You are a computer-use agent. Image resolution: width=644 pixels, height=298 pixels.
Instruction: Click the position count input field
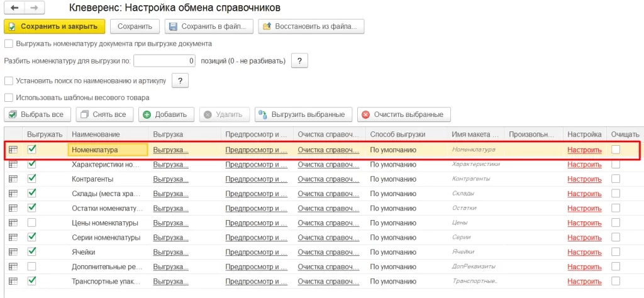click(x=165, y=61)
